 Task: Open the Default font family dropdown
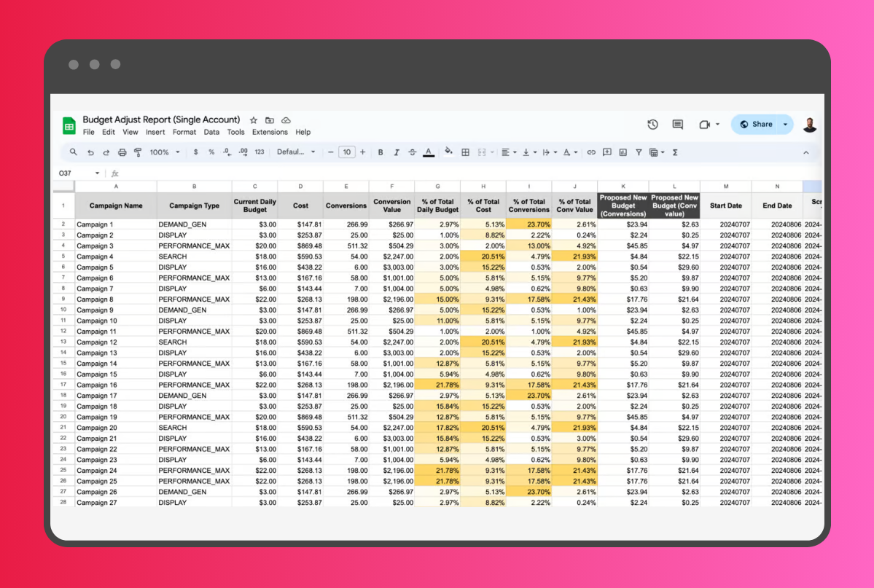point(296,152)
